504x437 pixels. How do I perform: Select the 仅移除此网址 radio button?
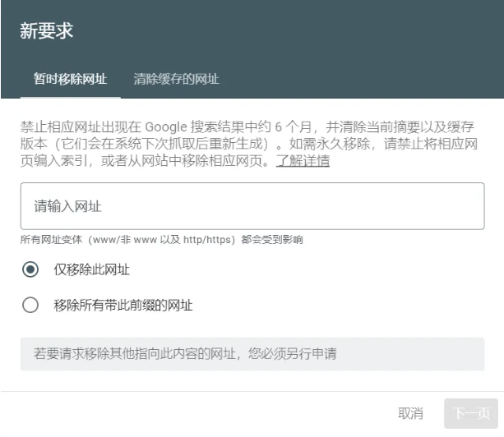tap(30, 269)
